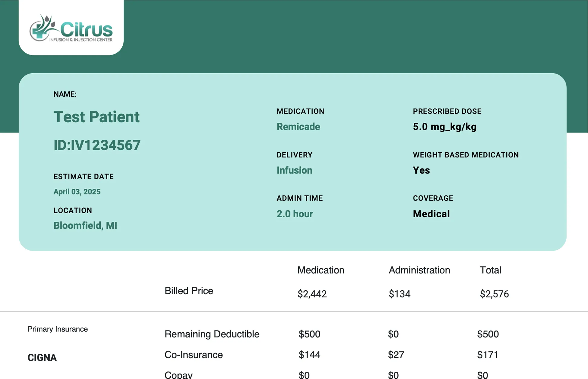Image resolution: width=588 pixels, height=379 pixels.
Task: Click the Co-Insurance row label
Action: coord(194,355)
